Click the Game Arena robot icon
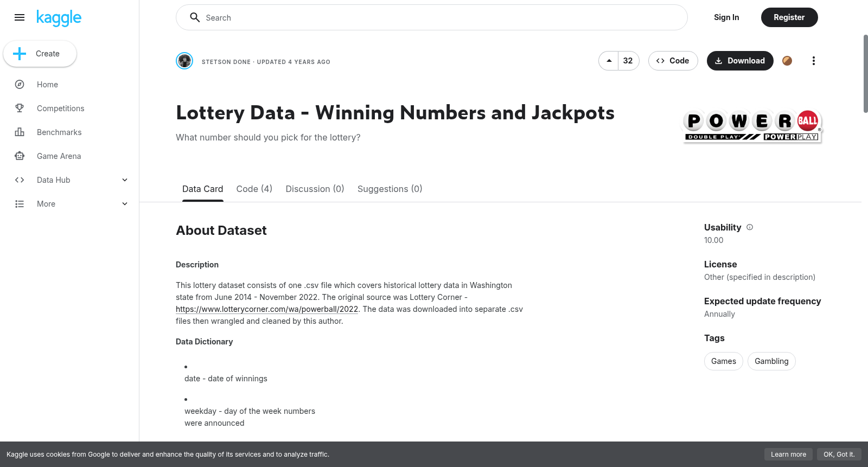Viewport: 868px width, 467px height. (20, 156)
